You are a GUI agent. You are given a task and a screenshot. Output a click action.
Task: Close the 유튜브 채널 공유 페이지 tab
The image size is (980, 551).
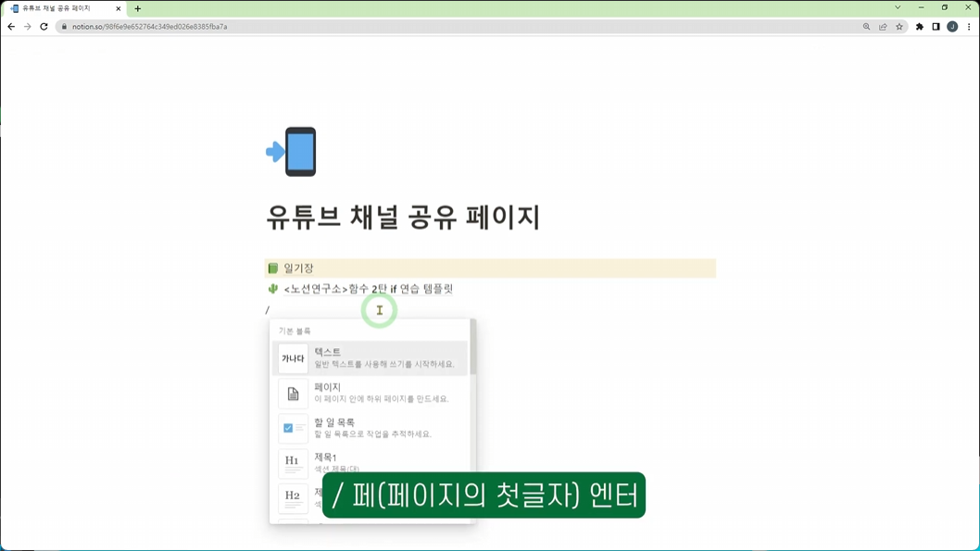click(x=119, y=8)
